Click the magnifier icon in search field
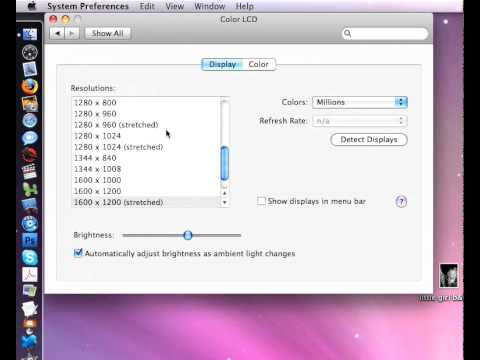 [x=347, y=33]
